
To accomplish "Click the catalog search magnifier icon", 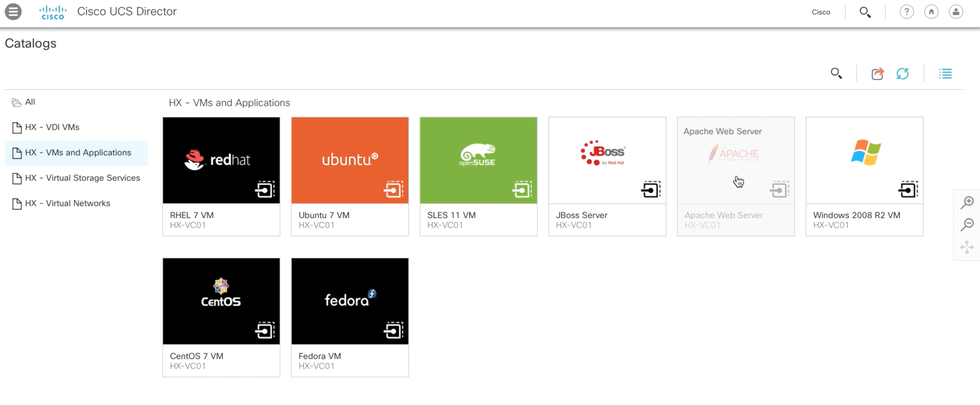I will pyautogui.click(x=836, y=73).
